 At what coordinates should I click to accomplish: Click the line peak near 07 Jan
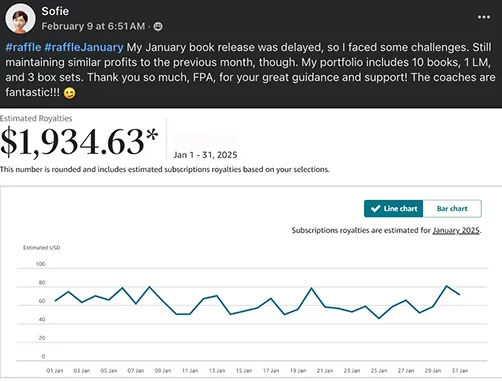pos(149,287)
